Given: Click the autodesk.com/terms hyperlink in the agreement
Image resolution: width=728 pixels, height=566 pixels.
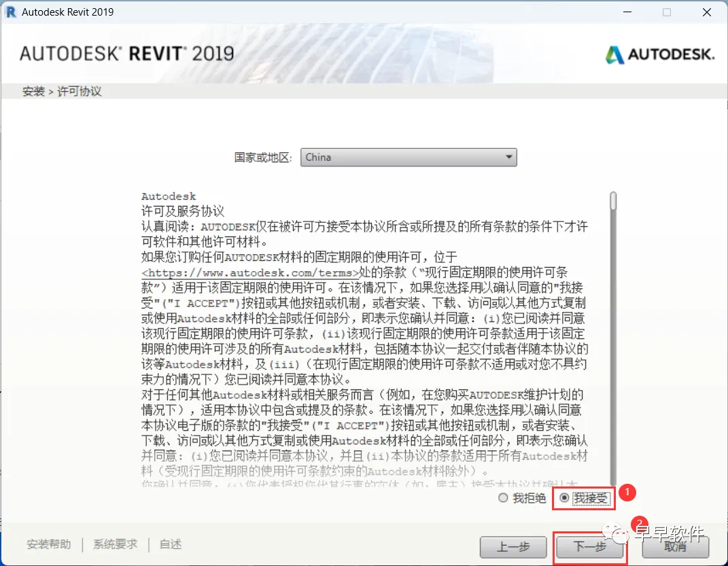Looking at the screenshot, I should point(250,272).
